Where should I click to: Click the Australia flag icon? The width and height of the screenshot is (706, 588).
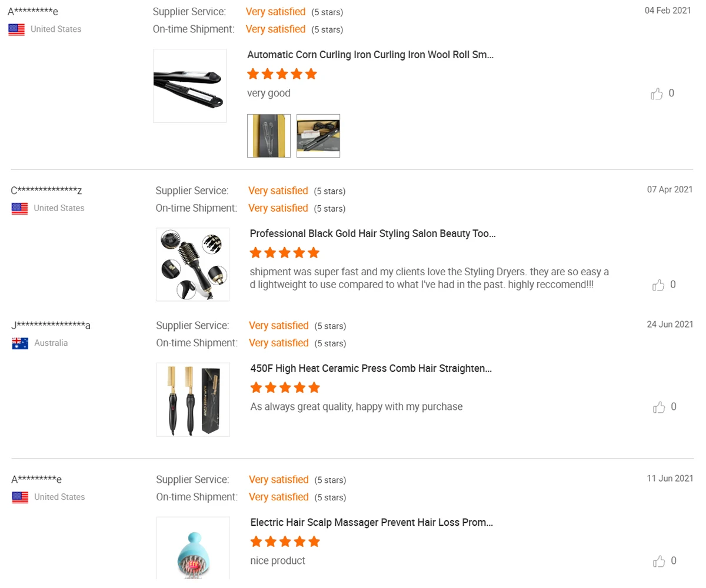tap(20, 343)
